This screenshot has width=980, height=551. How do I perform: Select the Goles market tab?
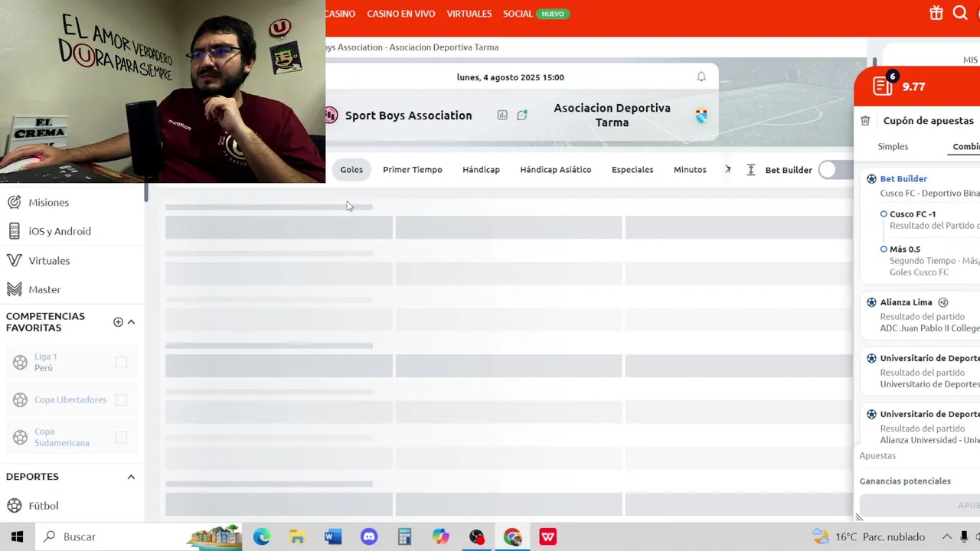(x=351, y=169)
